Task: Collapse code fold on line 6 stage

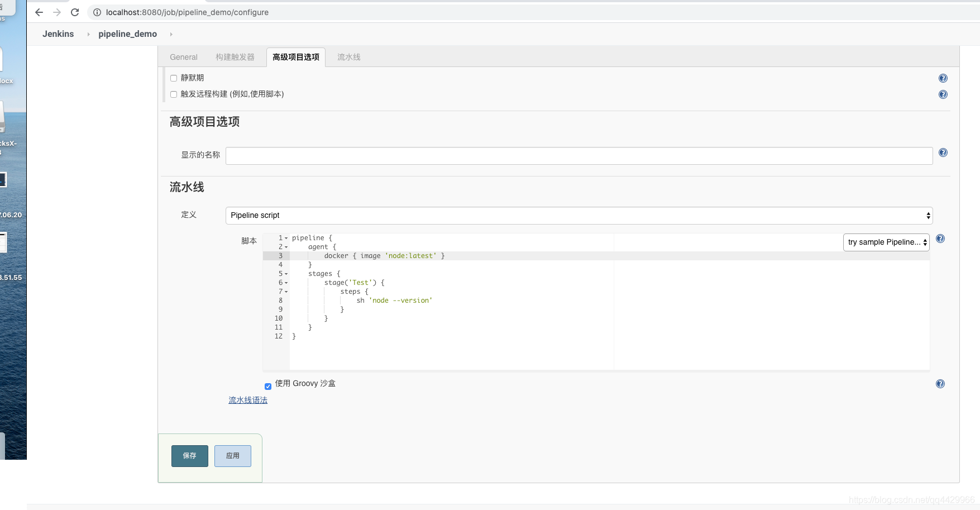Action: (x=286, y=283)
